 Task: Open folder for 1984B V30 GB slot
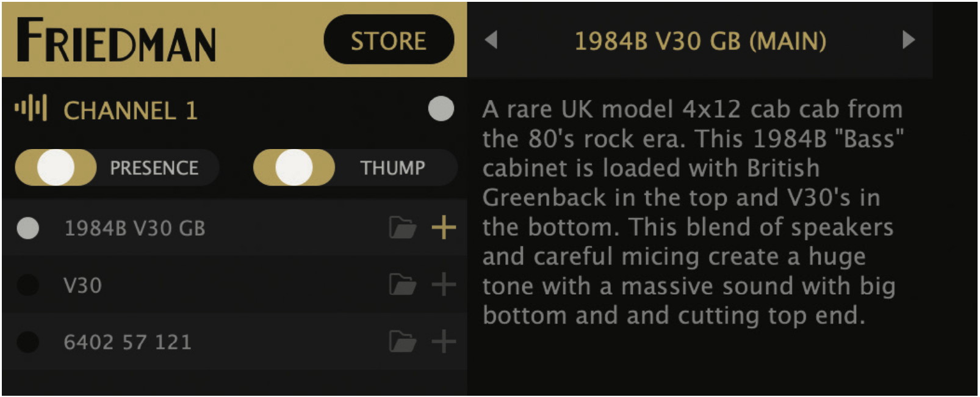tap(403, 228)
